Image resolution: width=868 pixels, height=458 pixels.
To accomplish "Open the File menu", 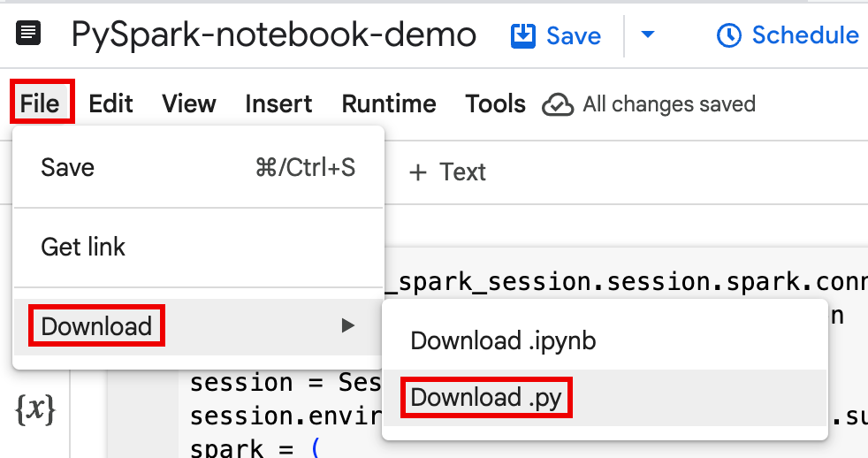I will click(x=40, y=103).
